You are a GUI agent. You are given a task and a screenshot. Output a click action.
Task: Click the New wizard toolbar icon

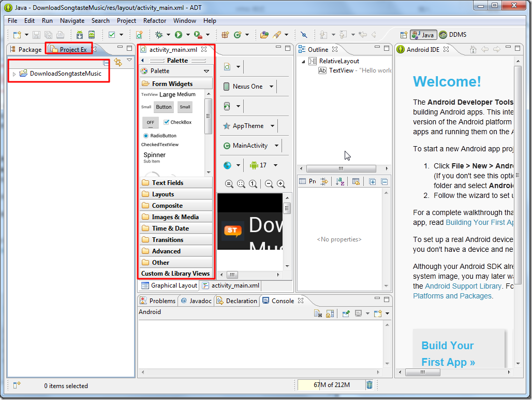point(17,35)
